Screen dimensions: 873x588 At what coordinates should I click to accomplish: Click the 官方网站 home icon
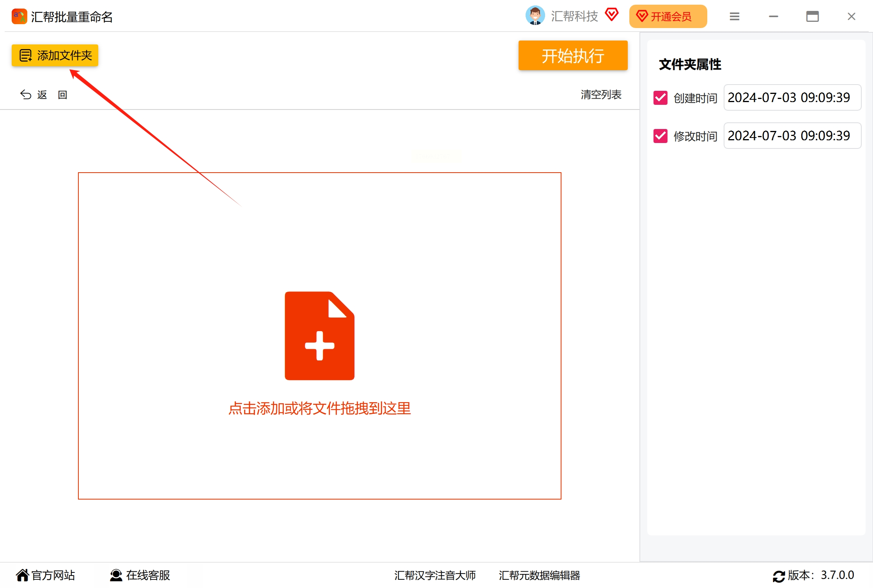pos(23,575)
